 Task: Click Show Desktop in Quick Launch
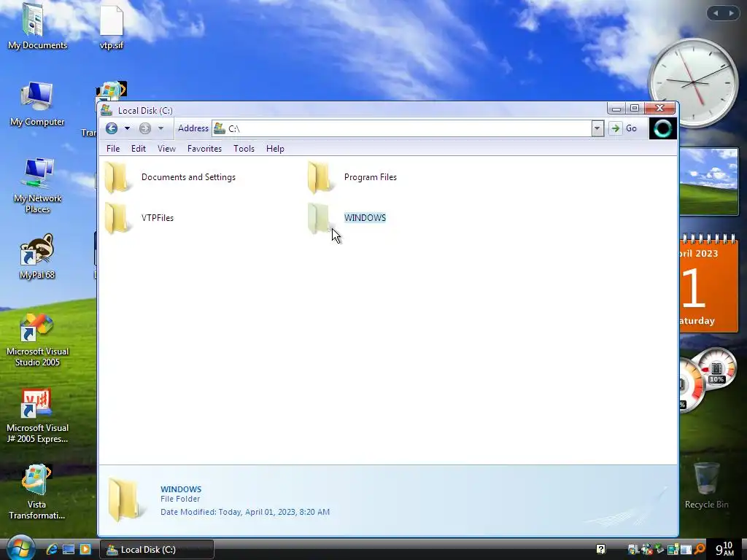point(69,550)
